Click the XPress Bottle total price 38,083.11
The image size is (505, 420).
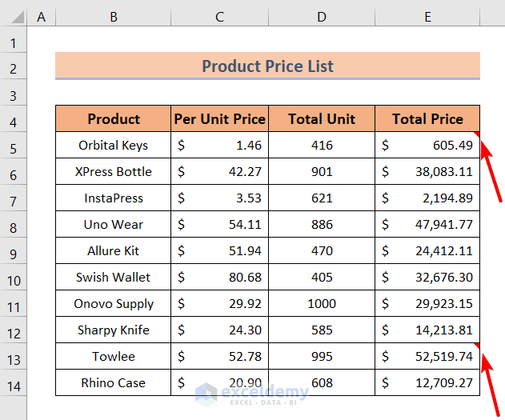427,172
